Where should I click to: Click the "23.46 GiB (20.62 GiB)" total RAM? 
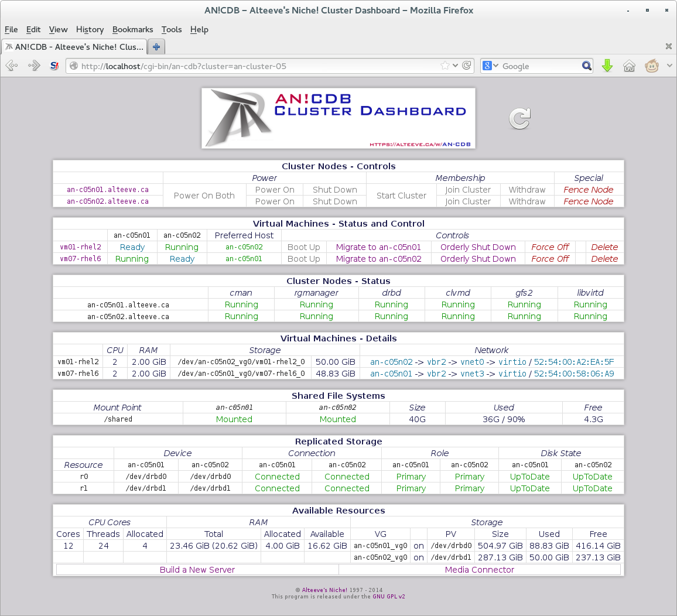[214, 546]
